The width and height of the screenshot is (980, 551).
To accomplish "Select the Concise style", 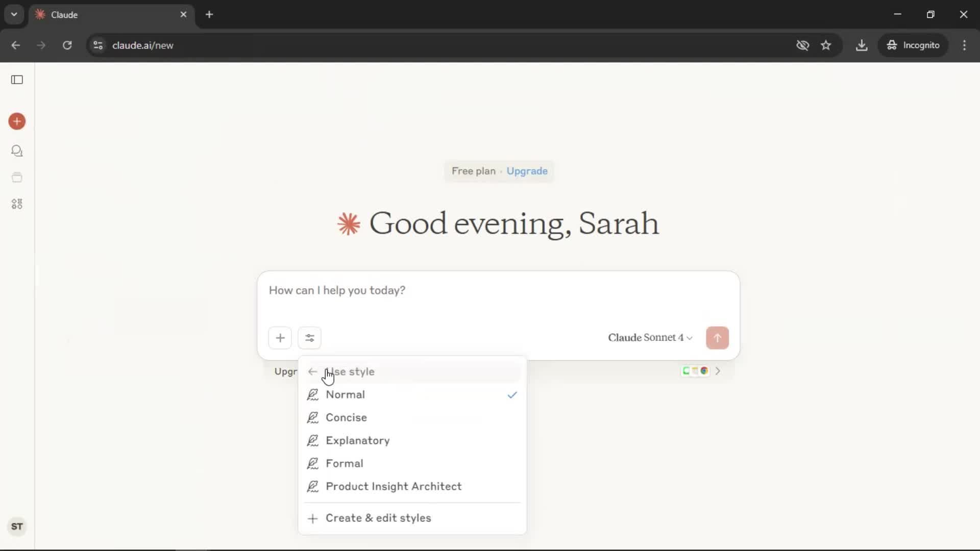I will (412, 418).
